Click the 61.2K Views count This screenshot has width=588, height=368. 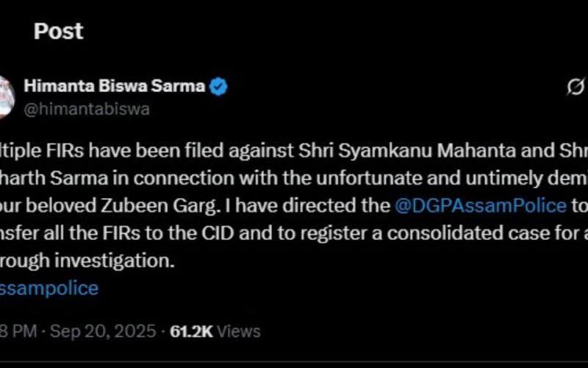pyautogui.click(x=190, y=332)
